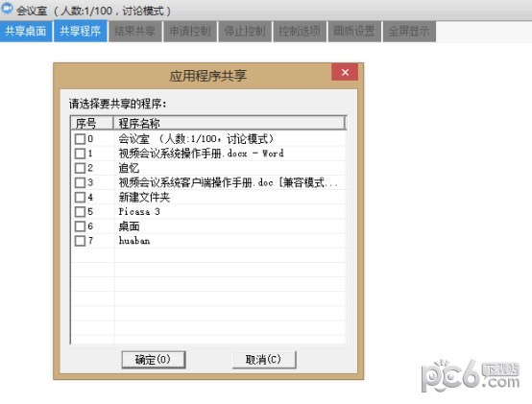Select the 桌面 program name
This screenshot has width=532, height=404.
point(129,226)
